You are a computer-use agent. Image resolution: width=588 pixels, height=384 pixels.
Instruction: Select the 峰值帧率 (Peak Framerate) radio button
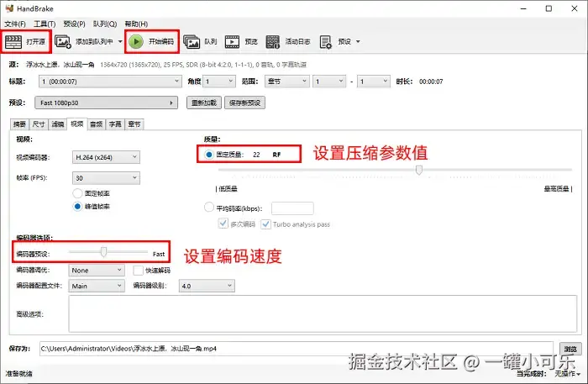[77, 206]
